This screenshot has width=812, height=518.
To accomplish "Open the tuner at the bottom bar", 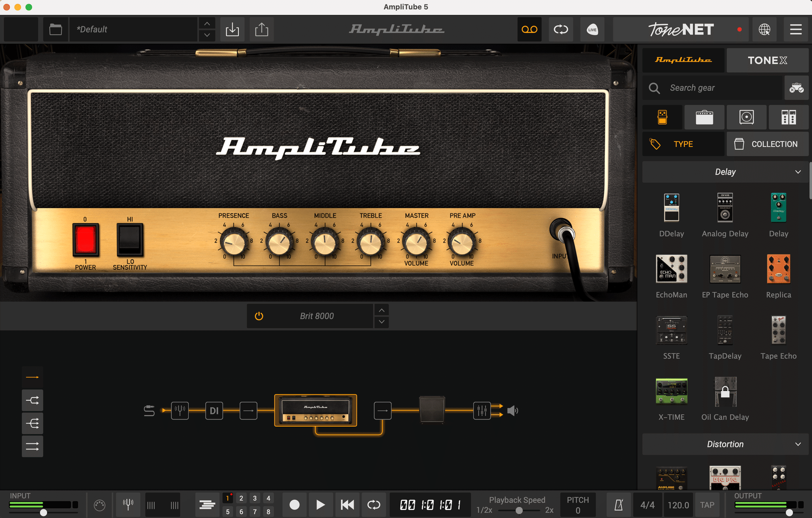I will 128,505.
